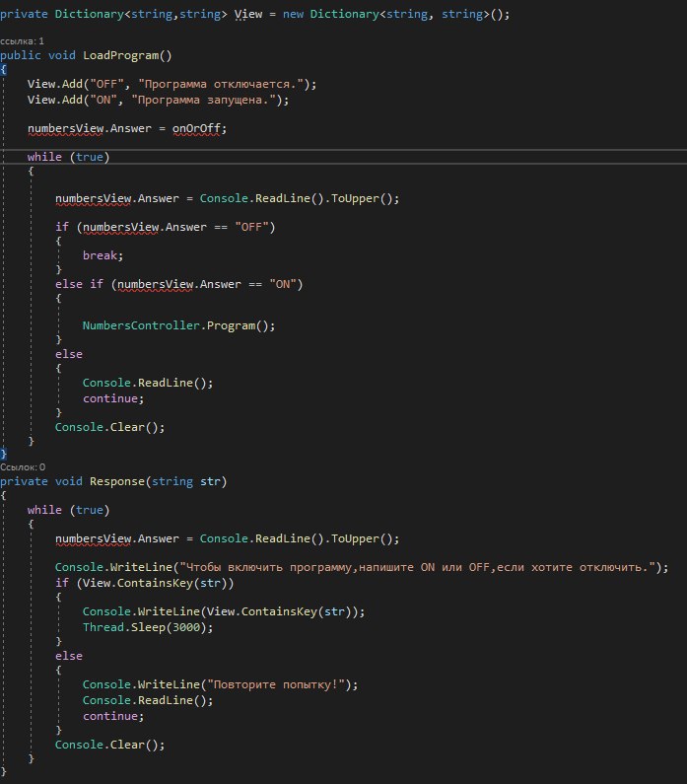The height and width of the screenshot is (784, 687).
Task: Click the 'NumbersController' class name
Action: tap(141, 325)
